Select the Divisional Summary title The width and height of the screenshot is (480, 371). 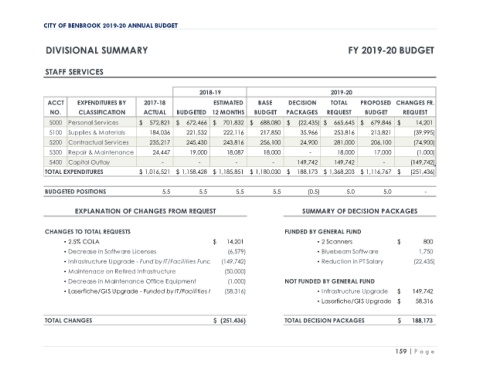pos(97,50)
